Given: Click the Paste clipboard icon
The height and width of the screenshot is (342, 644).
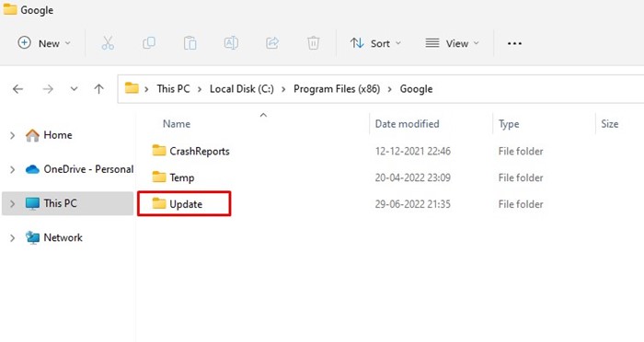Looking at the screenshot, I should pos(190,43).
